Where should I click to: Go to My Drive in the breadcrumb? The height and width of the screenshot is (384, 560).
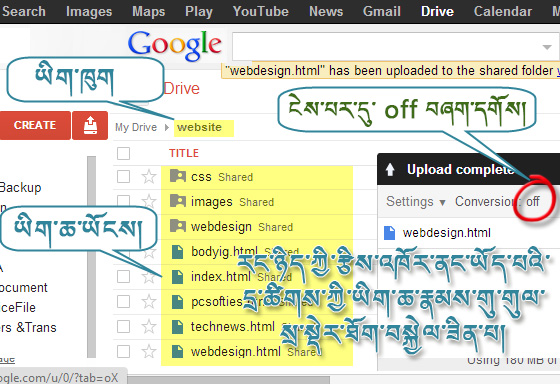coord(136,127)
